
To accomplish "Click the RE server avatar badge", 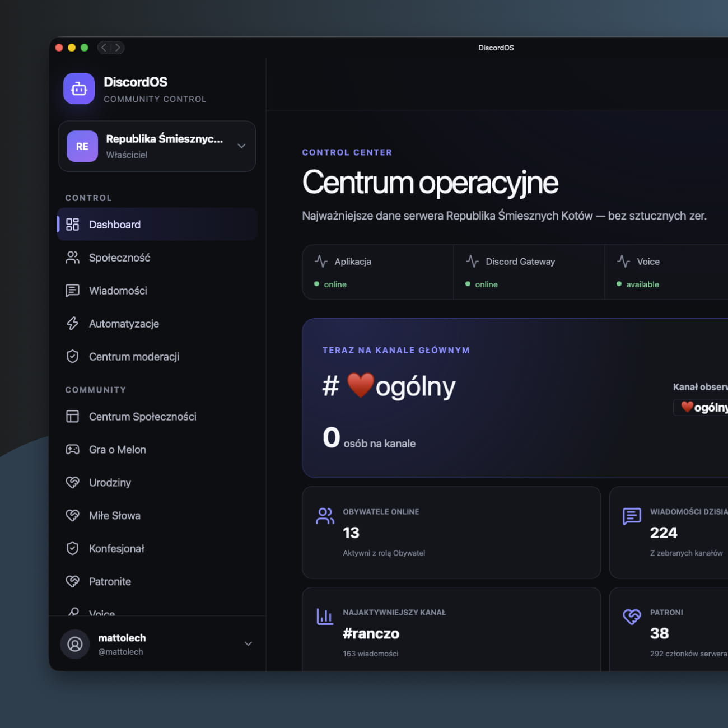I will tap(82, 146).
